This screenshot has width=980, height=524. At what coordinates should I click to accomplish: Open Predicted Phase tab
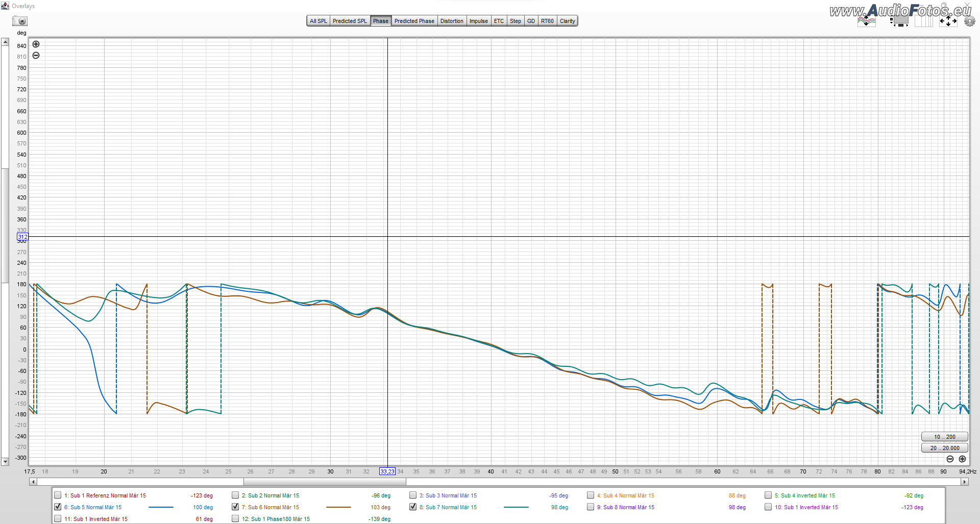point(414,21)
